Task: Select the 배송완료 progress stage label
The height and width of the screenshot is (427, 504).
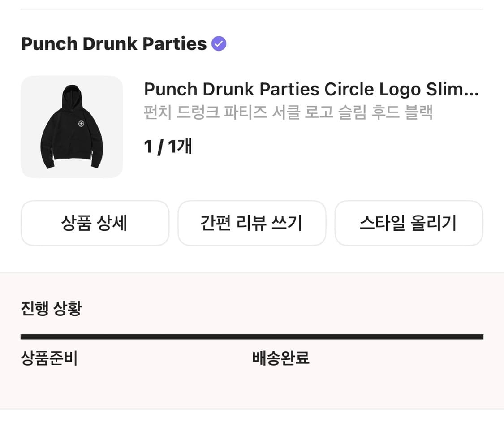Action: (280, 358)
